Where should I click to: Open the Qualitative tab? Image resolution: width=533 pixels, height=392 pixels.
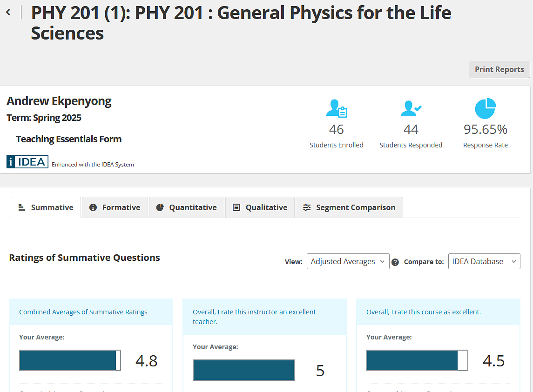click(260, 207)
